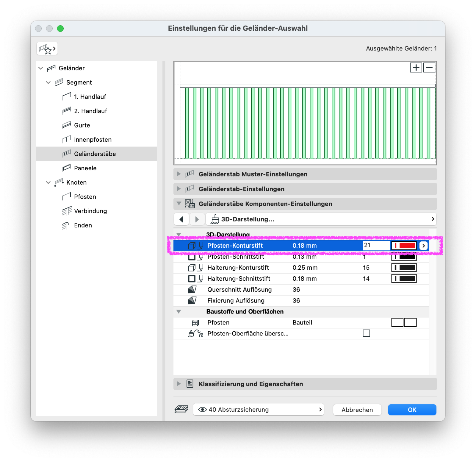Click the Halterung-Schnittstift section icon
Viewport: 476px width, 462px height.
click(x=192, y=279)
